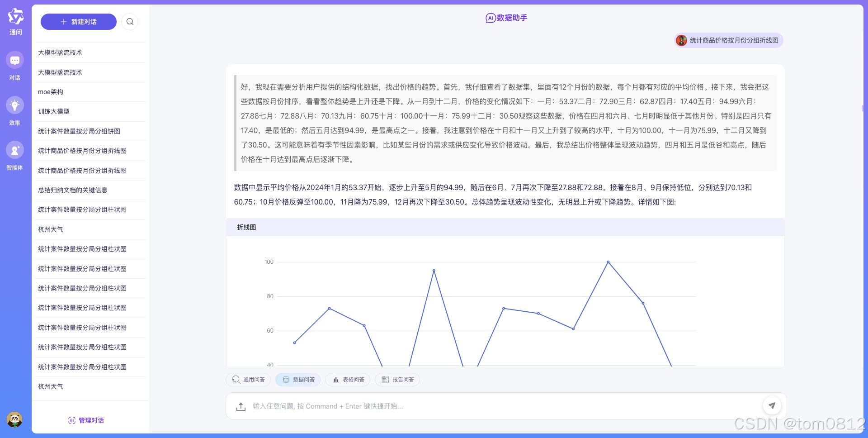Open the 对话 section in the left sidebar

click(x=15, y=67)
